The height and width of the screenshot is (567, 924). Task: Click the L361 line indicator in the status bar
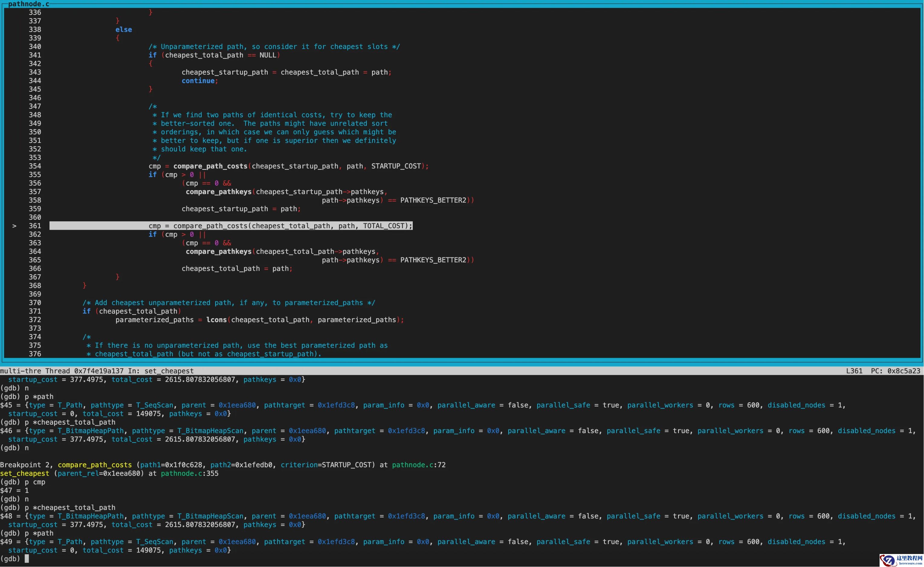[x=854, y=371]
